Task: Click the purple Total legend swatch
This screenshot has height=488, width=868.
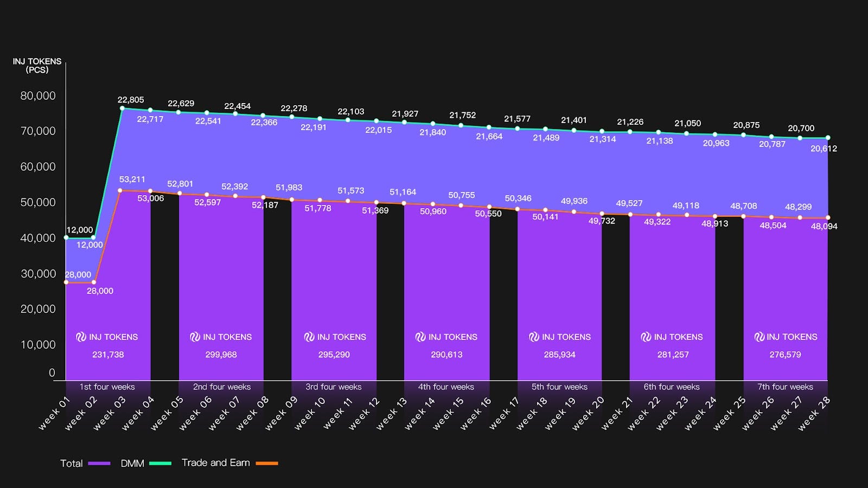Action: [99, 464]
